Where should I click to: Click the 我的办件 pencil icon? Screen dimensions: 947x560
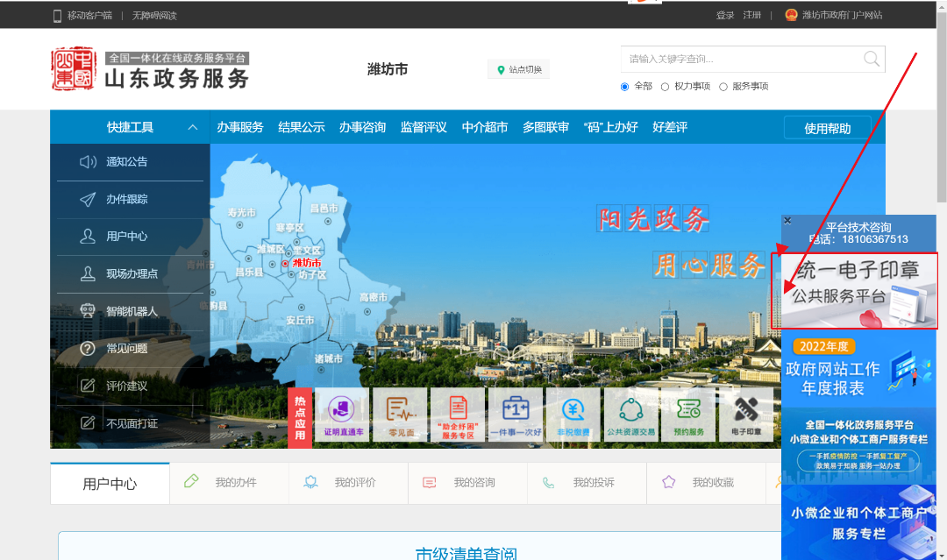[191, 481]
